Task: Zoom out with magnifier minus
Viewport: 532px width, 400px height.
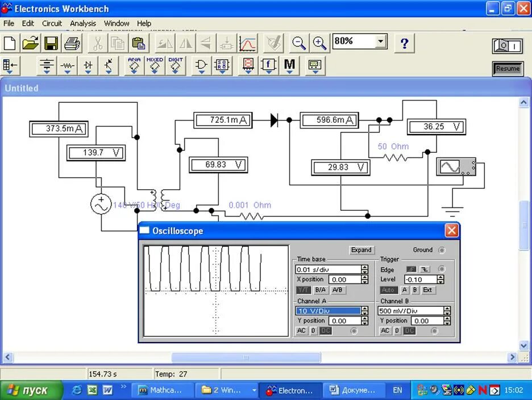Action: (x=299, y=43)
